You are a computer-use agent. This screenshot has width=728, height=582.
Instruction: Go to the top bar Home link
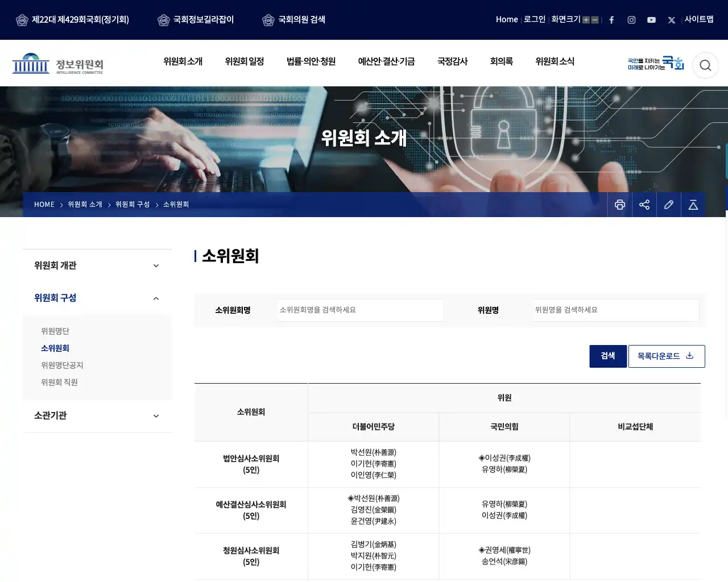507,19
